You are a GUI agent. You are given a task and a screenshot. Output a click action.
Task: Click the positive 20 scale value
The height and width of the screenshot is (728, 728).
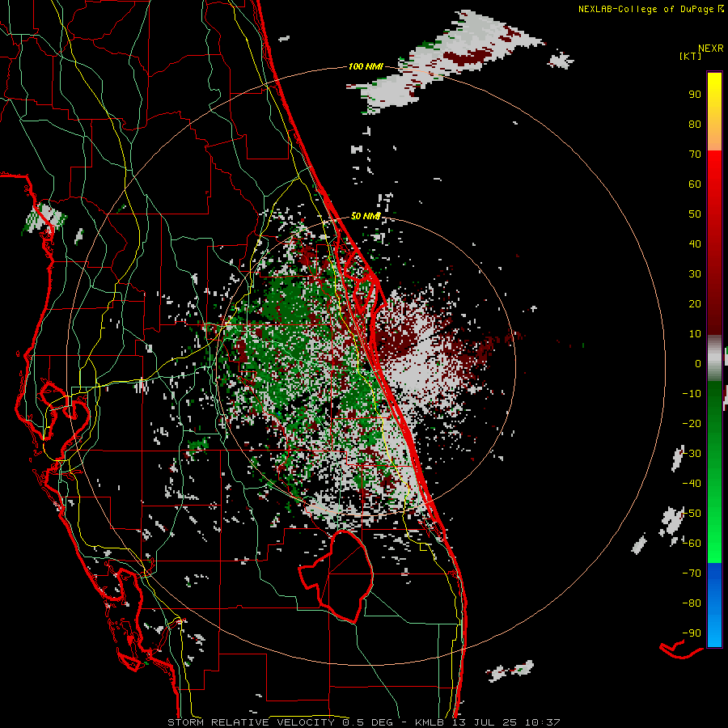point(695,304)
